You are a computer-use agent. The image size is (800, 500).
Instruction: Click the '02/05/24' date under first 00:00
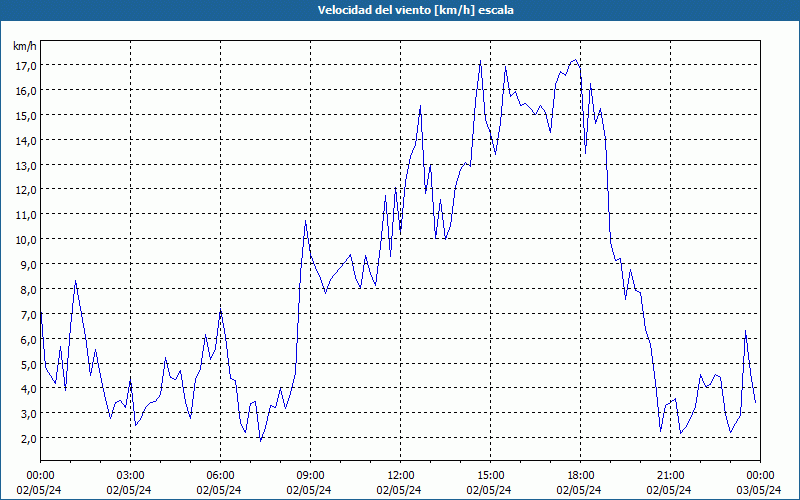click(x=39, y=490)
